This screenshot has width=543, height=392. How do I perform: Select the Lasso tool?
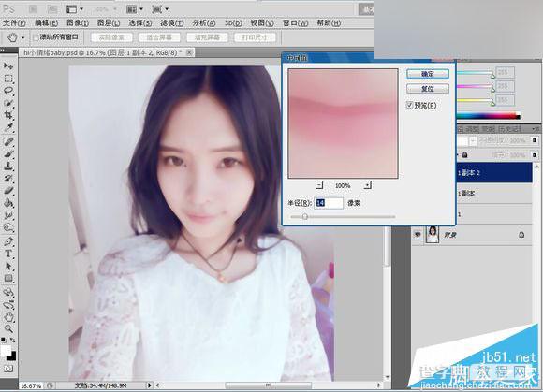[8, 91]
